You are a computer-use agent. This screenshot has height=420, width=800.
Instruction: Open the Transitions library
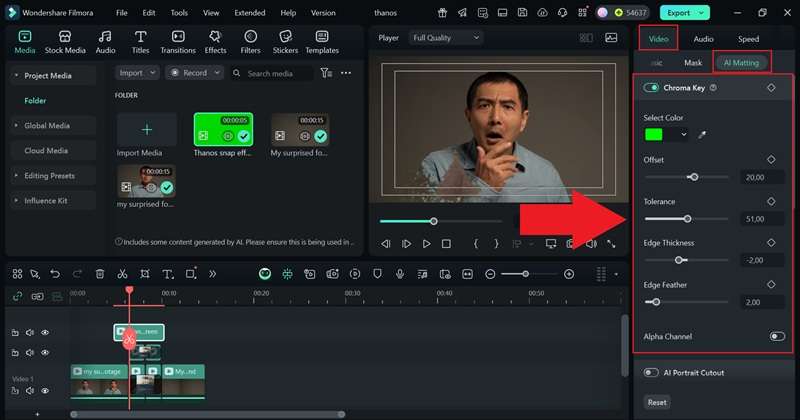click(x=177, y=41)
